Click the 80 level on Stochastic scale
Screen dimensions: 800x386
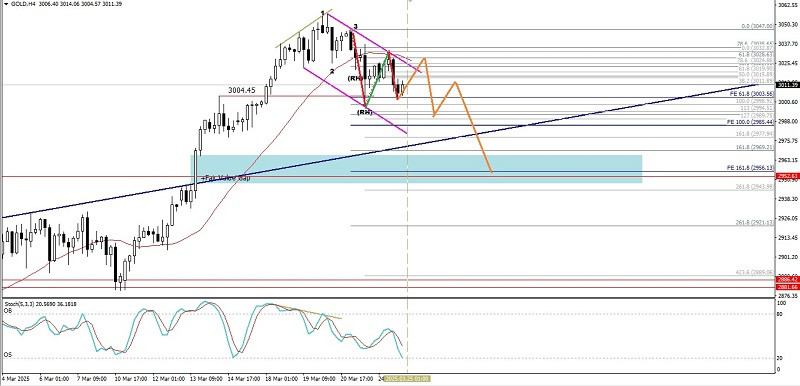click(780, 314)
